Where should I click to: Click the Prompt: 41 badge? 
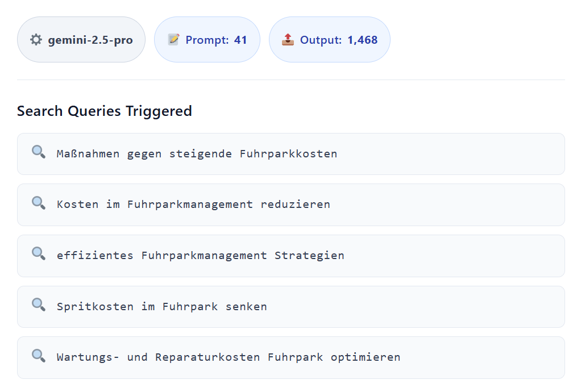[207, 39]
